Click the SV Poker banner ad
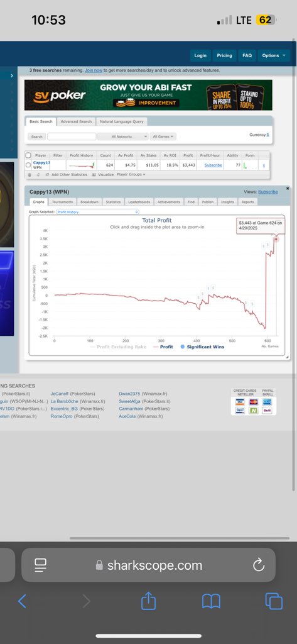This screenshot has width=297, height=644. click(148, 96)
